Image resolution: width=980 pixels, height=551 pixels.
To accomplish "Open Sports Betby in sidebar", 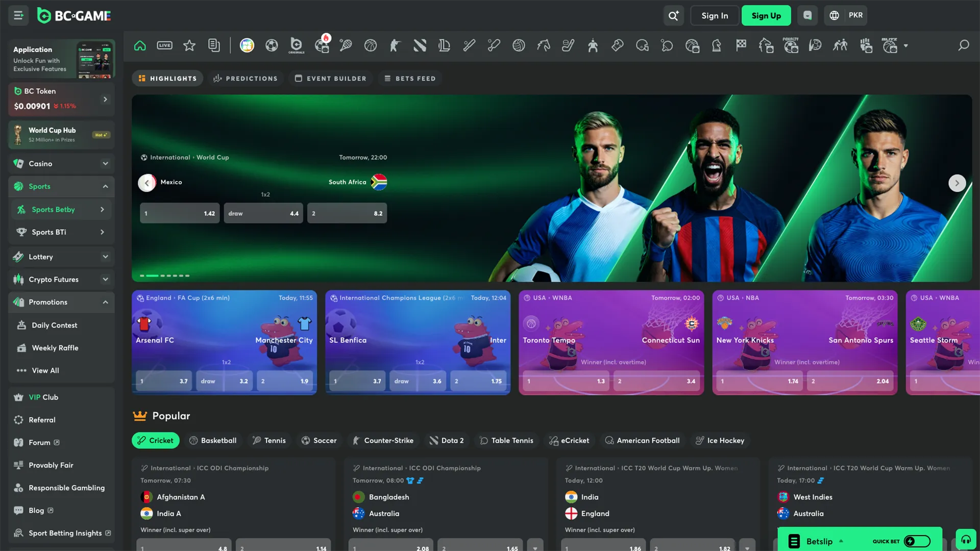I will click(61, 209).
